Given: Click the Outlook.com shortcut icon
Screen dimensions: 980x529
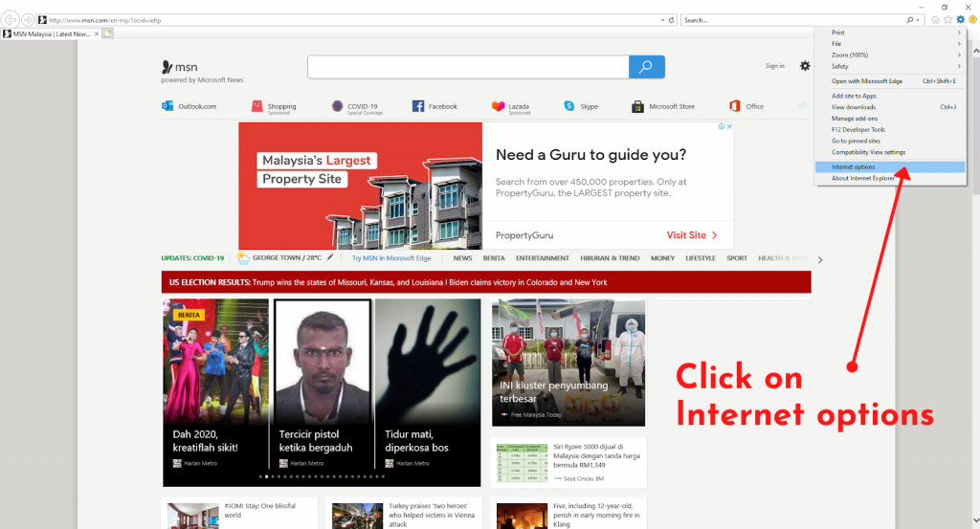Looking at the screenshot, I should (x=167, y=106).
